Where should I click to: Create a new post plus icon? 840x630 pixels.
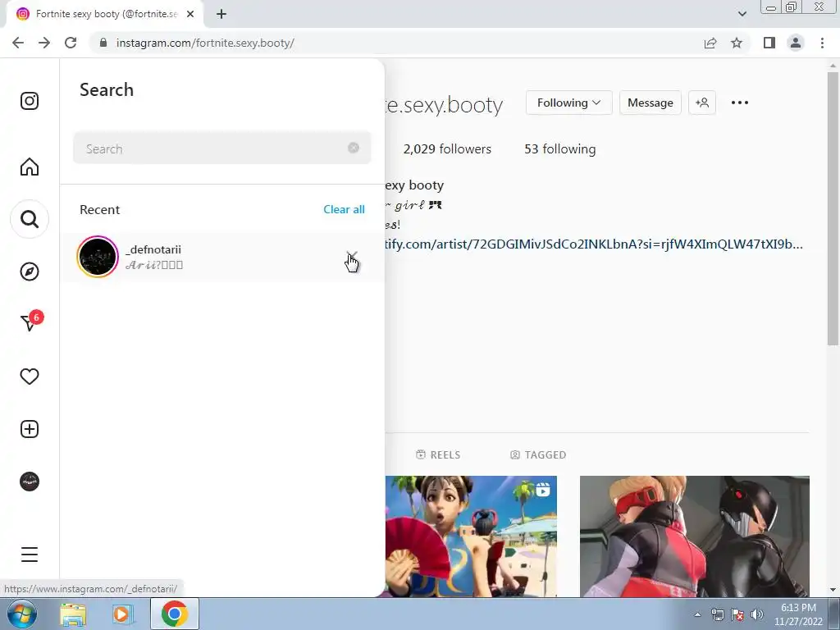tap(30, 429)
